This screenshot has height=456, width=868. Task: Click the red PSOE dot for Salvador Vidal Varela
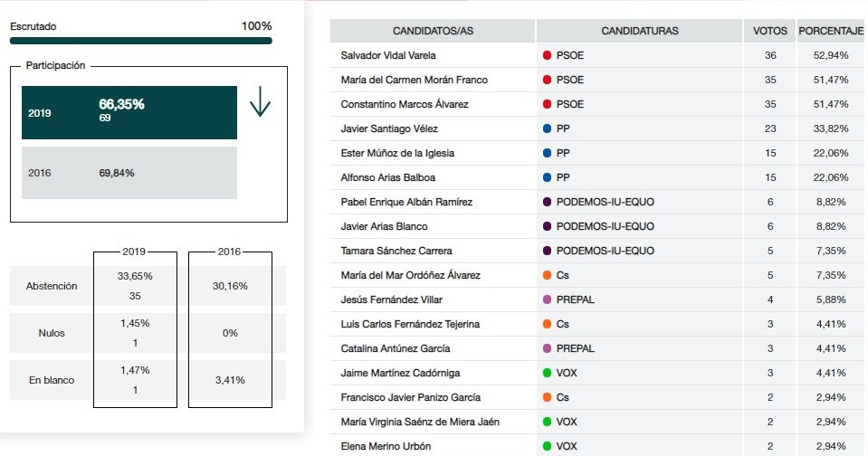(x=547, y=55)
